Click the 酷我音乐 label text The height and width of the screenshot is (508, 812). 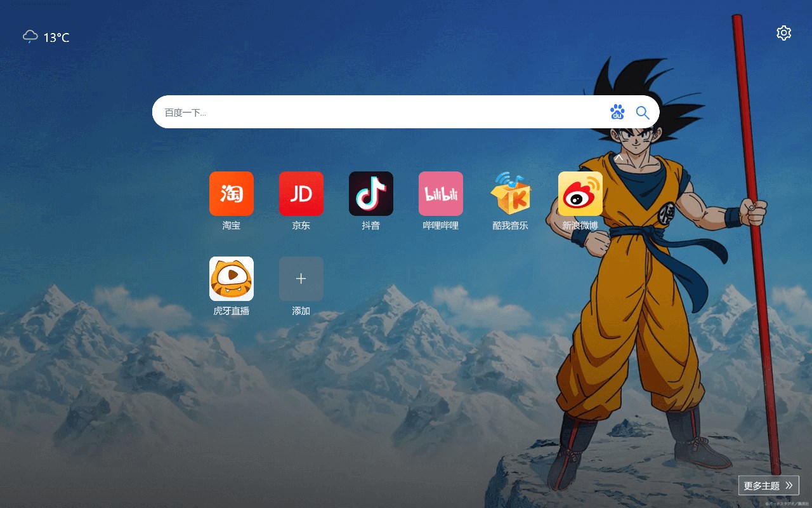tap(511, 225)
